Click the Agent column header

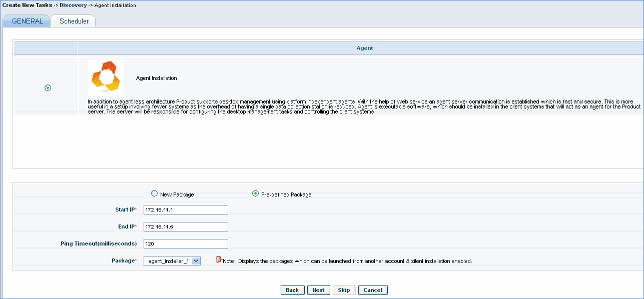364,48
